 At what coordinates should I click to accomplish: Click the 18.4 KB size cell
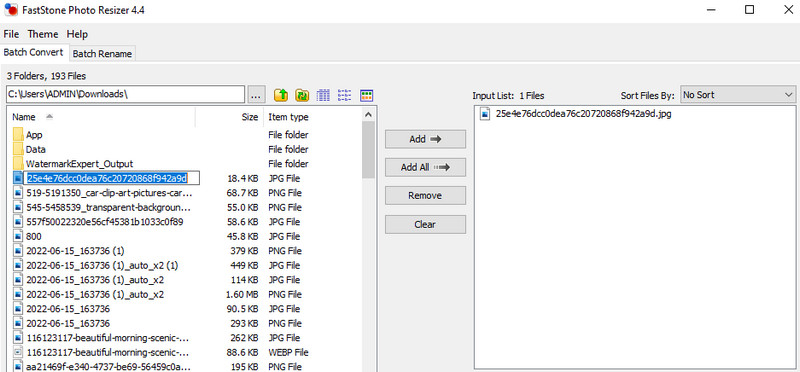pos(242,179)
